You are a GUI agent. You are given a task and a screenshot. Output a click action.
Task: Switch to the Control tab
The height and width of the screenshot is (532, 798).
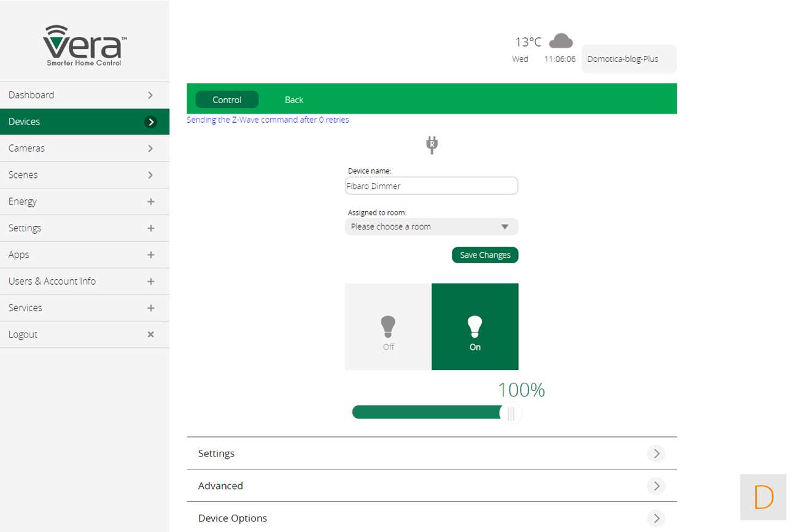227,100
